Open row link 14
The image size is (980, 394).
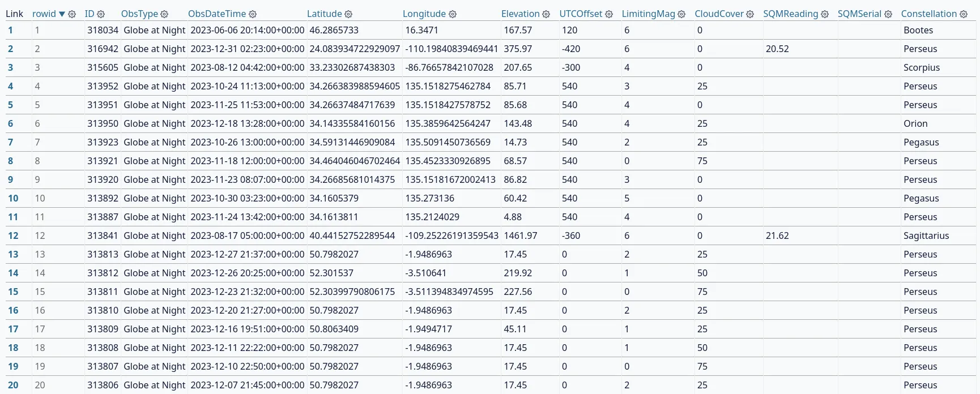tap(13, 273)
